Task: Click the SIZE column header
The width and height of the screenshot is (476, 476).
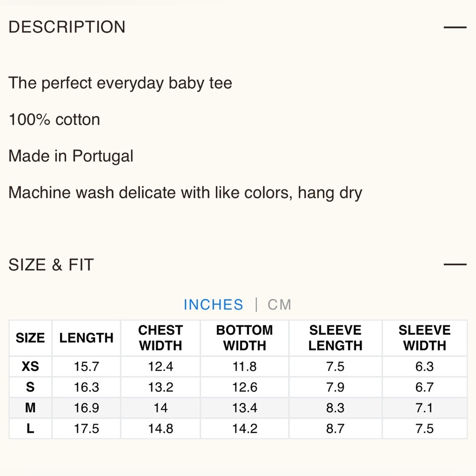Action: (x=30, y=338)
